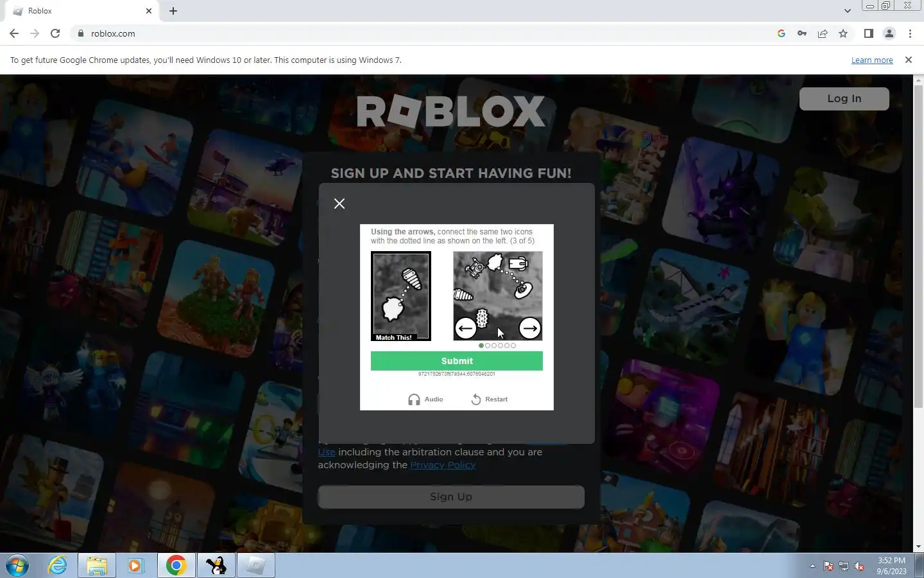View site information lock icon
Image resolution: width=924 pixels, height=578 pixels.
80,33
